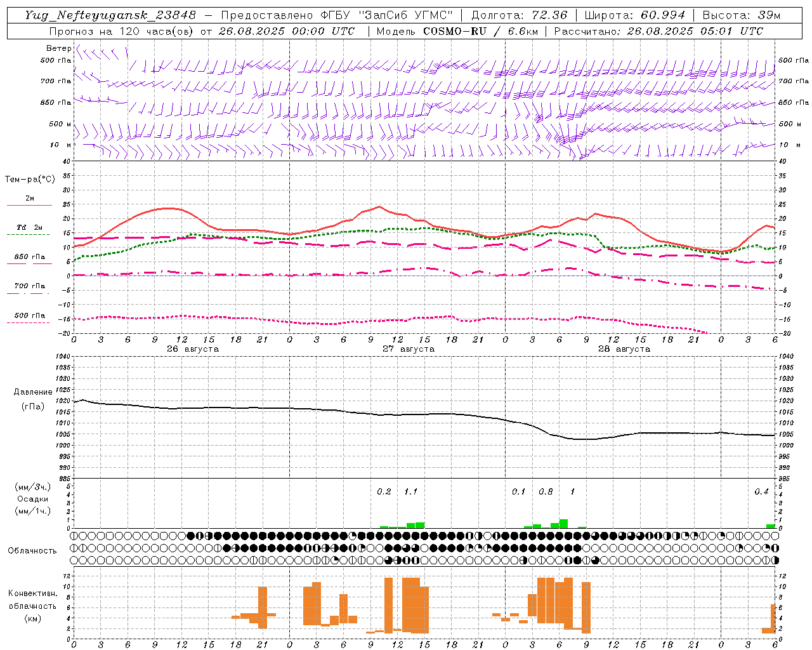This screenshot has height=650, width=812.
Task: Click the green precipitation bar below the 0.4 value
Action: point(771,526)
